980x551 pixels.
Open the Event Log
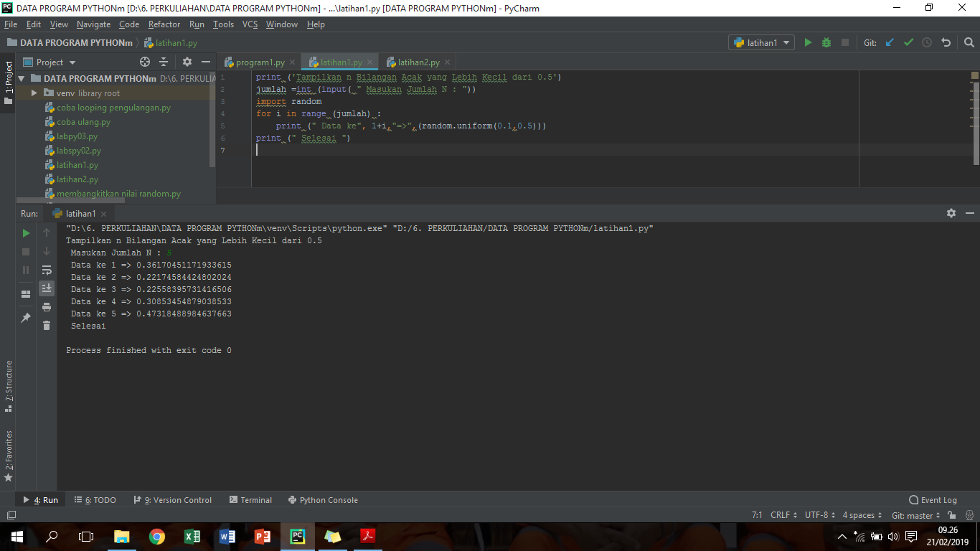[933, 500]
